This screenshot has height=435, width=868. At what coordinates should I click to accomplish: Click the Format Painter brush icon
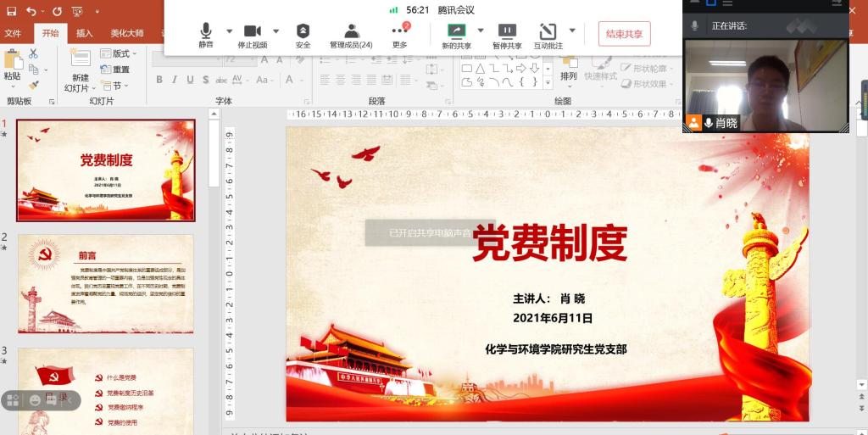click(34, 84)
